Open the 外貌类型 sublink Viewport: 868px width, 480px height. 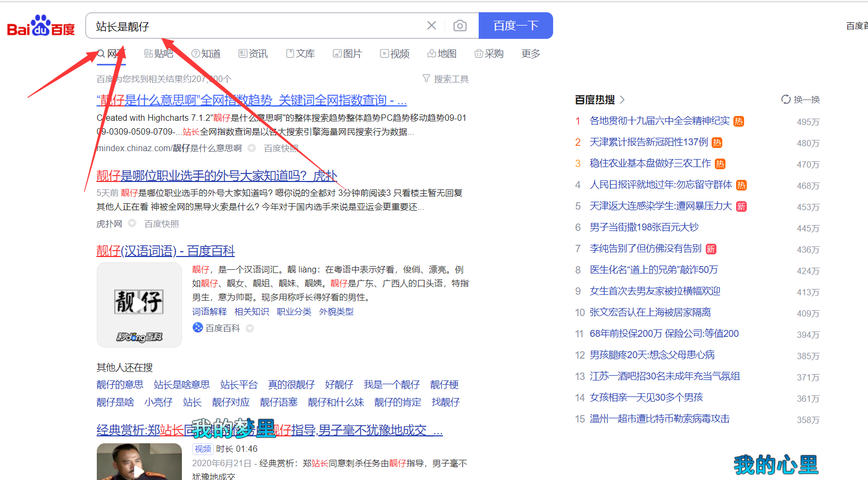pyautogui.click(x=336, y=312)
